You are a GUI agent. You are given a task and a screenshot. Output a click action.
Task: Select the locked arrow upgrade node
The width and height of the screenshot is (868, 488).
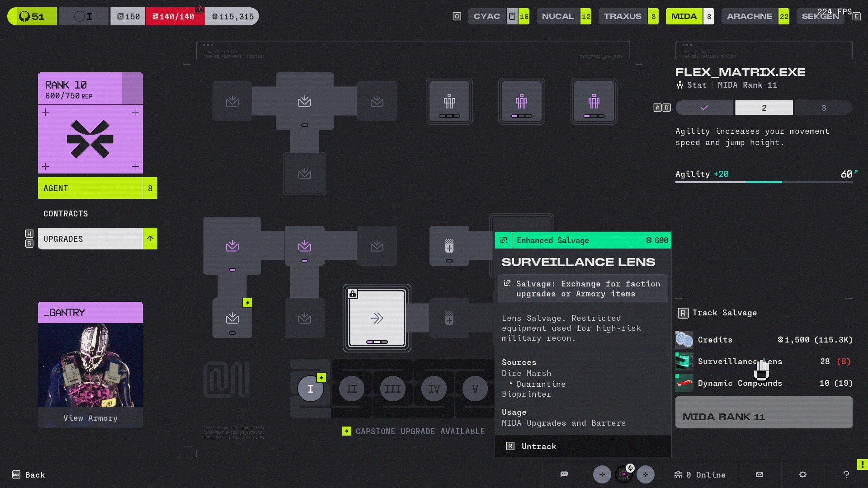(377, 318)
